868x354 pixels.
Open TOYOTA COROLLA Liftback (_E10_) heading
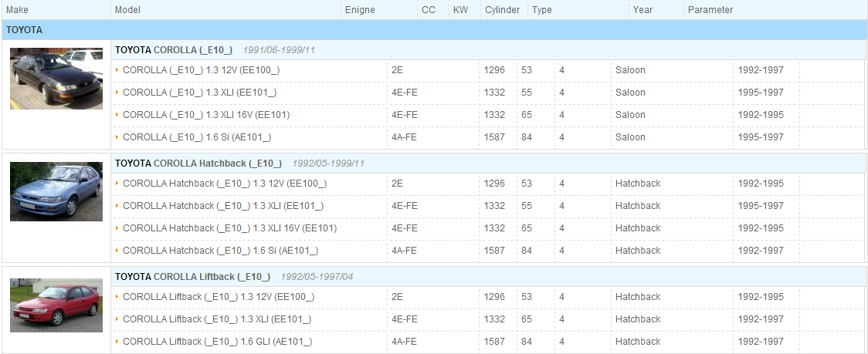tap(192, 277)
